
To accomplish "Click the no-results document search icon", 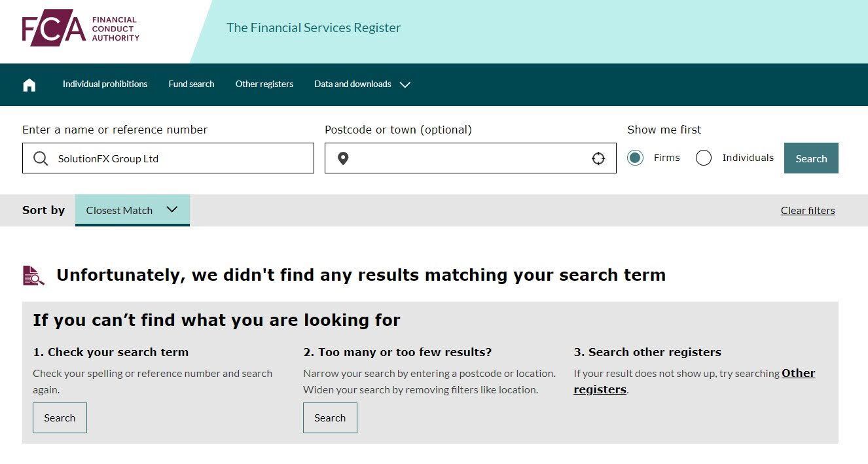I will (x=33, y=276).
